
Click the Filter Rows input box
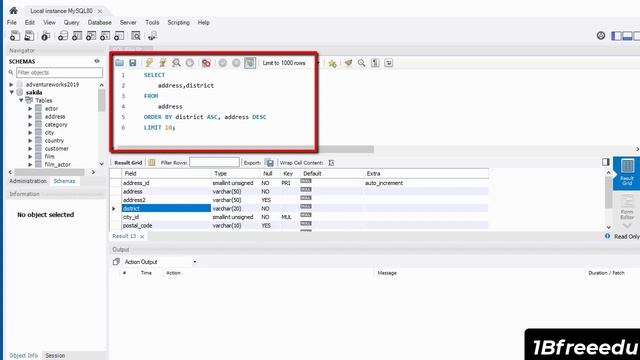pos(214,162)
